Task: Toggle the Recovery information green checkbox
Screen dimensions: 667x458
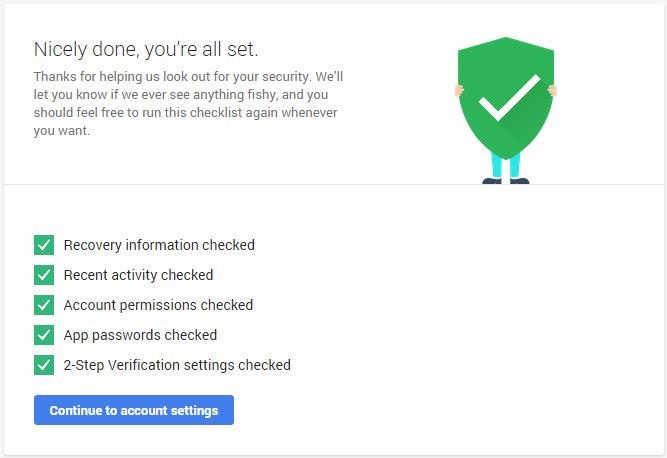Action: pyautogui.click(x=44, y=245)
